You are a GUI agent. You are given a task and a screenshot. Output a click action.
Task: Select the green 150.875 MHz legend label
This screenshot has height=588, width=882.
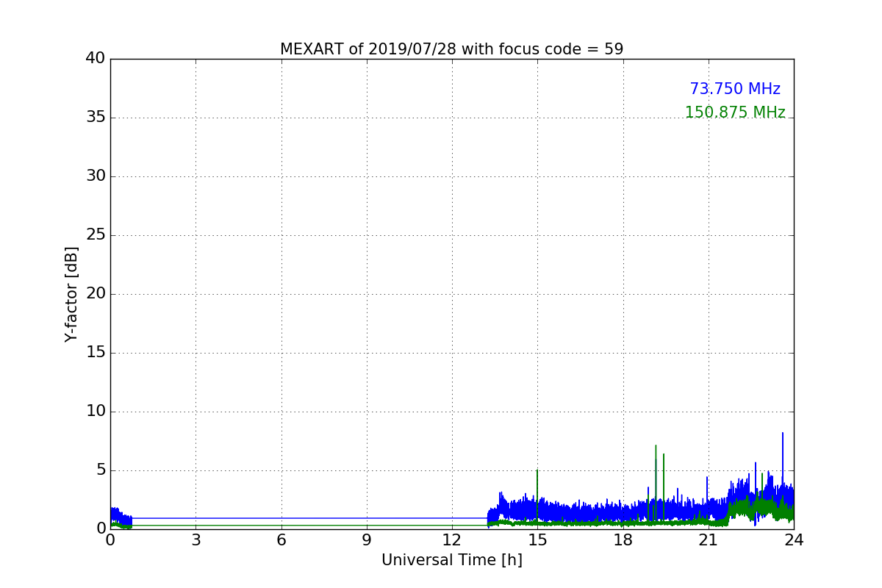pyautogui.click(x=735, y=112)
